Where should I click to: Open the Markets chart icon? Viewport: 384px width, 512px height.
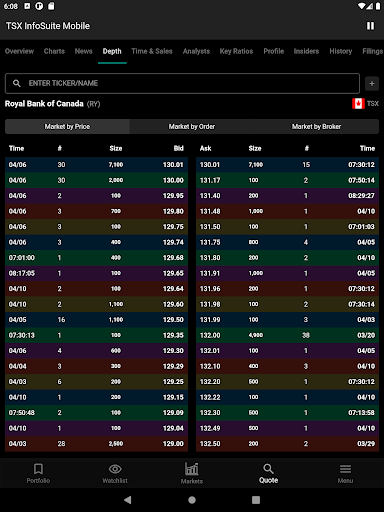[192, 469]
